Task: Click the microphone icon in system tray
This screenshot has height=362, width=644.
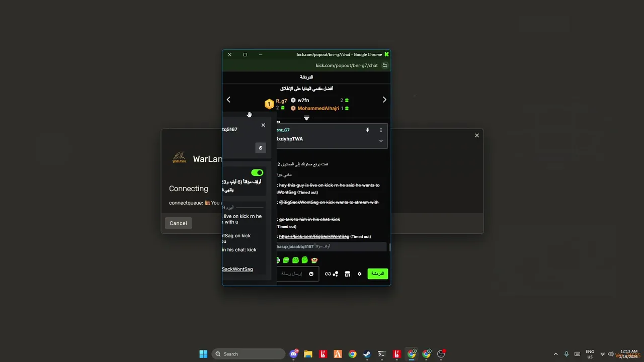Action: point(567,354)
